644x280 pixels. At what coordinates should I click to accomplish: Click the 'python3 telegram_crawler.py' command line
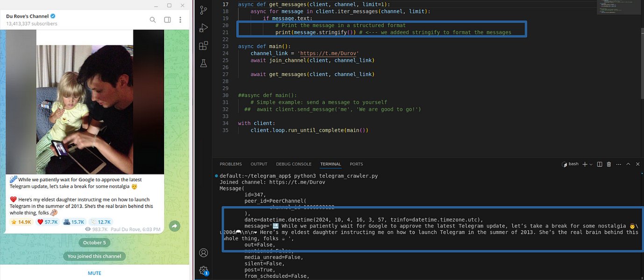tap(335, 176)
